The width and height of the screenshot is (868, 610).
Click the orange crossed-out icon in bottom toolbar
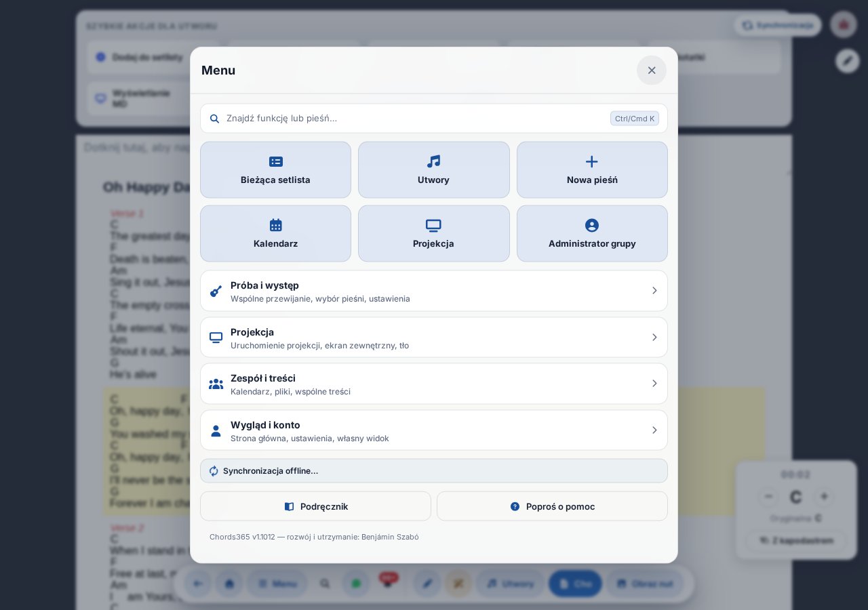click(x=458, y=584)
